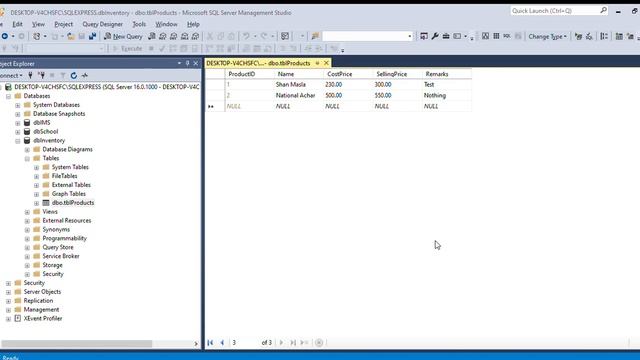640x360 pixels.
Task: Open the Help menu
Action: coord(193,24)
